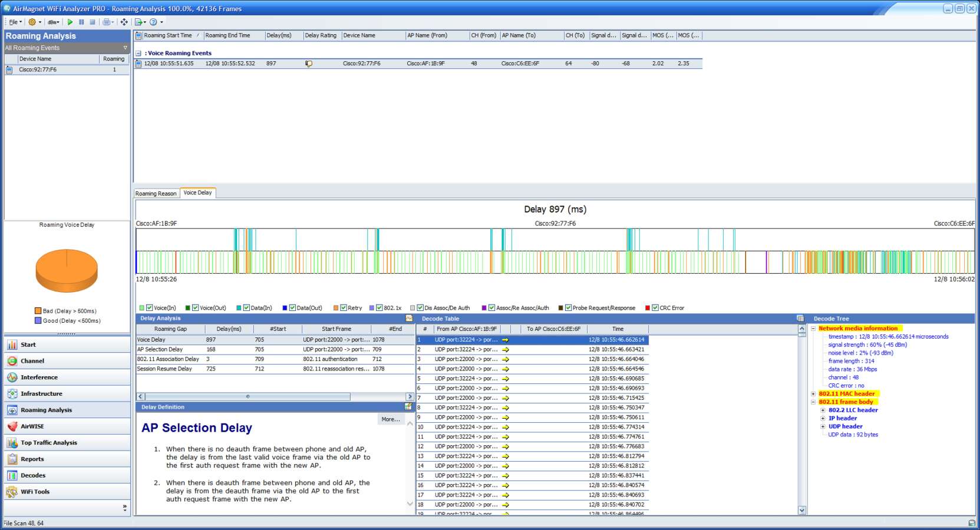The width and height of the screenshot is (980, 530).
Task: Click the red CRC Error color swatch
Action: pyautogui.click(x=648, y=308)
